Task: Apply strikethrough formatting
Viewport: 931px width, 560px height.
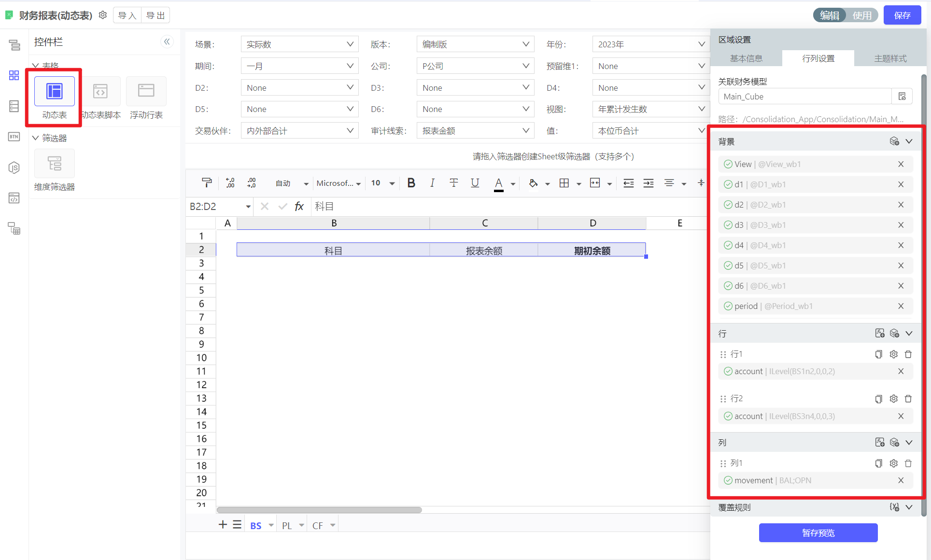Action: 453,183
